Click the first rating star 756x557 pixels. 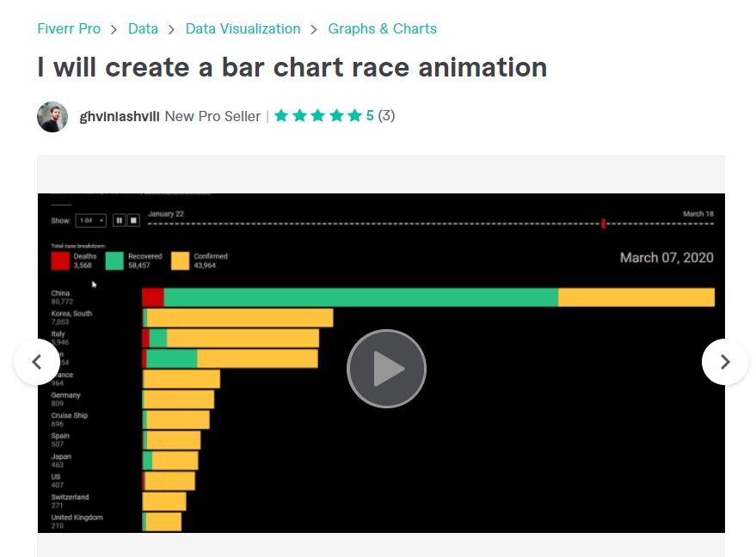coord(281,116)
